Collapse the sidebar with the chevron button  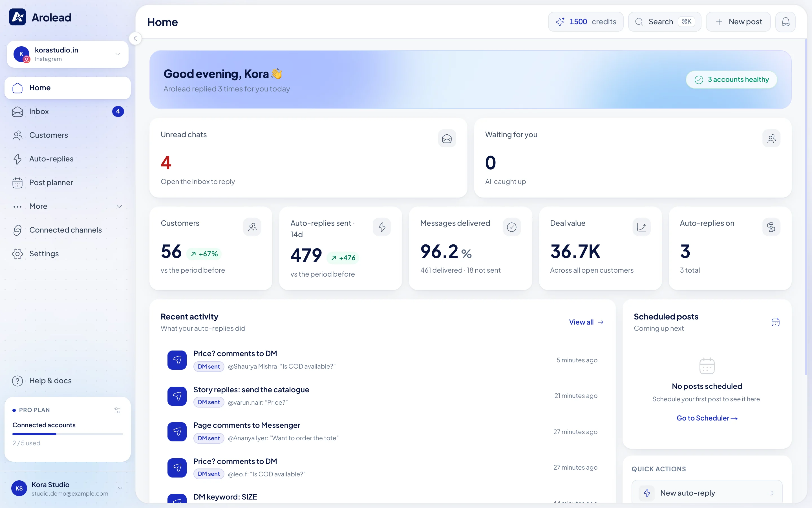135,38
